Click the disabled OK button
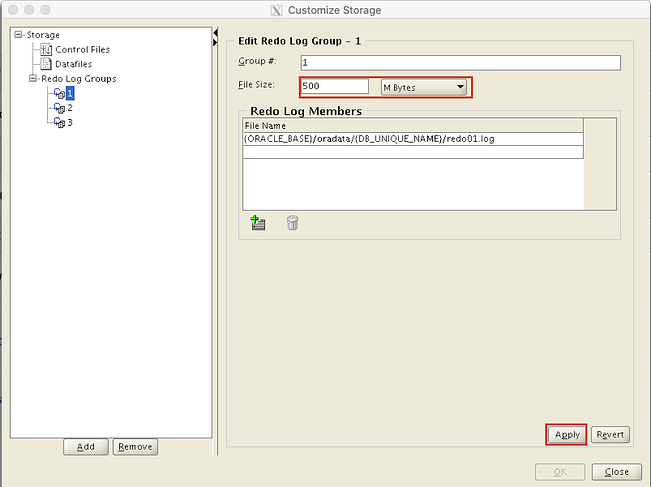 click(560, 472)
